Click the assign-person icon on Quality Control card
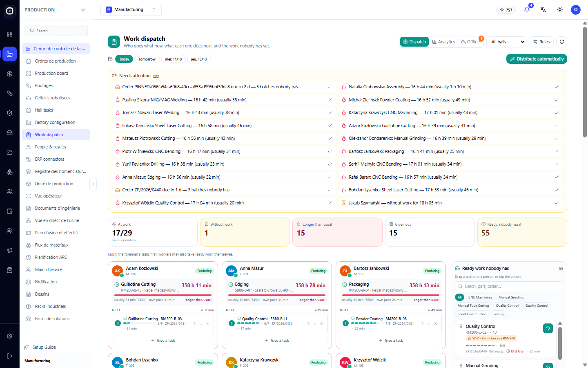Screen dimensions: 588x368 (548, 328)
